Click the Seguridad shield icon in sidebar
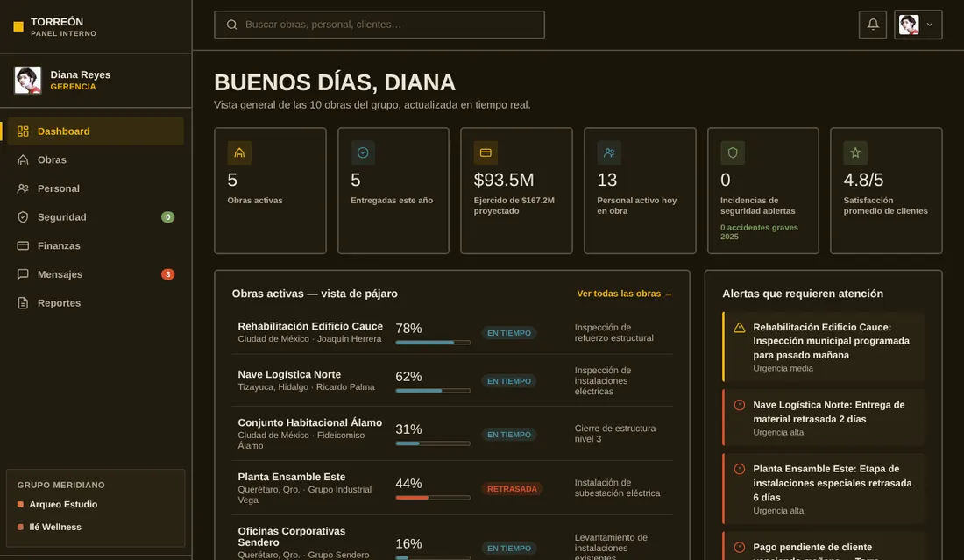The width and height of the screenshot is (964, 560). pos(23,217)
